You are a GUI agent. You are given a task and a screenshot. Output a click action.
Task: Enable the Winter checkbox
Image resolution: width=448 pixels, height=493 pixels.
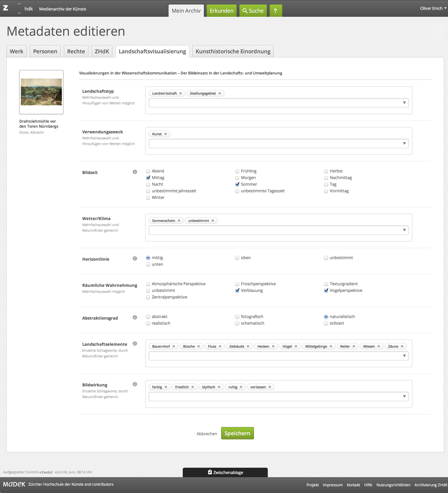[x=148, y=198]
